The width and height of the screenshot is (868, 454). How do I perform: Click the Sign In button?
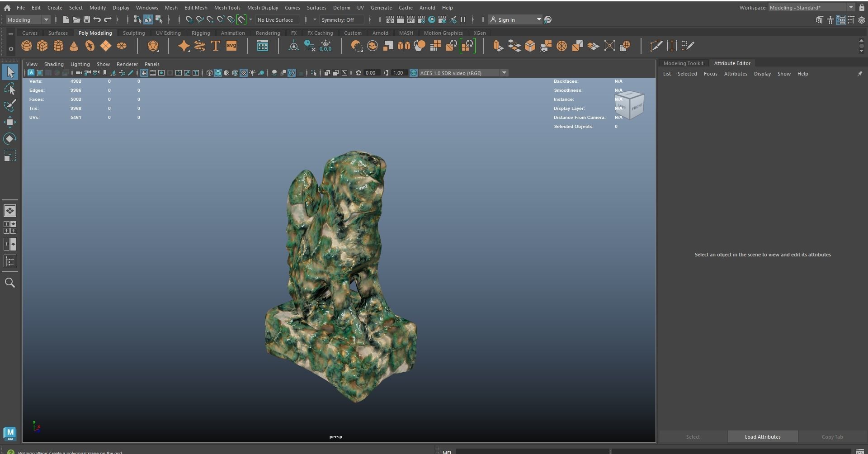pyautogui.click(x=506, y=20)
